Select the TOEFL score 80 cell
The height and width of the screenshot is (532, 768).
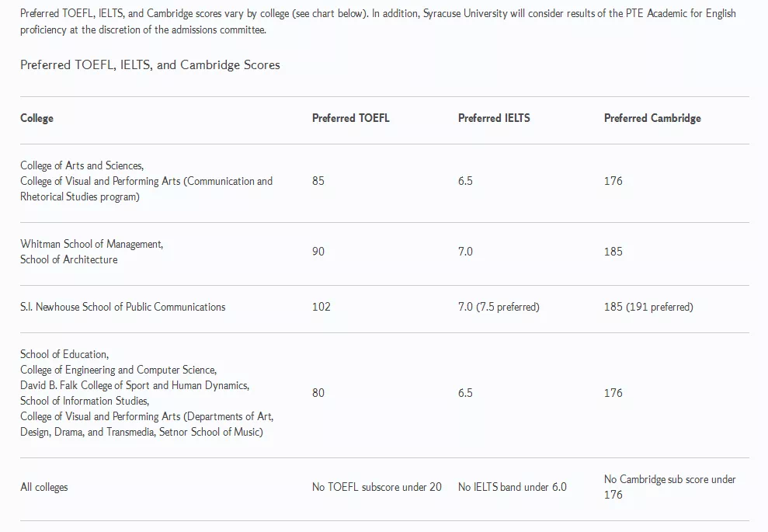coord(318,393)
